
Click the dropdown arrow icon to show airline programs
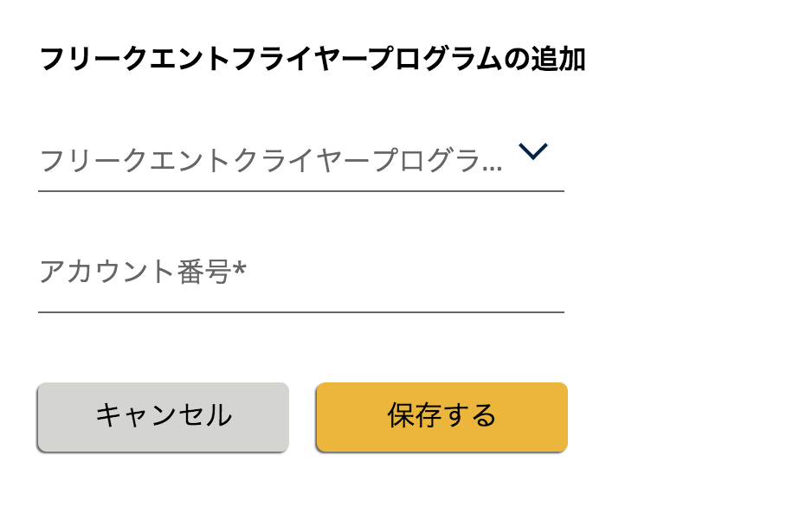534,151
